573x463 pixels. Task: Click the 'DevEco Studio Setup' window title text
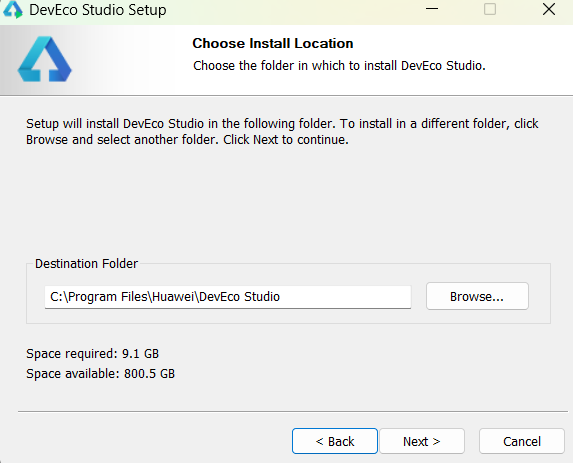pos(98,10)
